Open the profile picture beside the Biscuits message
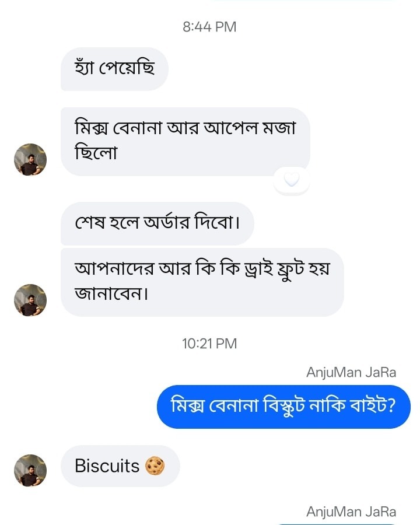420x525 pixels. click(x=30, y=470)
